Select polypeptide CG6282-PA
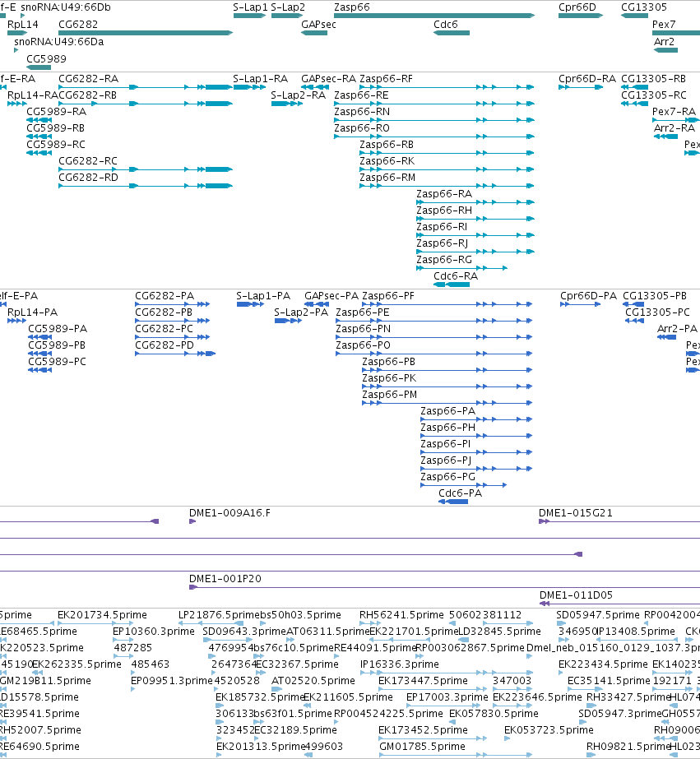 click(x=173, y=304)
